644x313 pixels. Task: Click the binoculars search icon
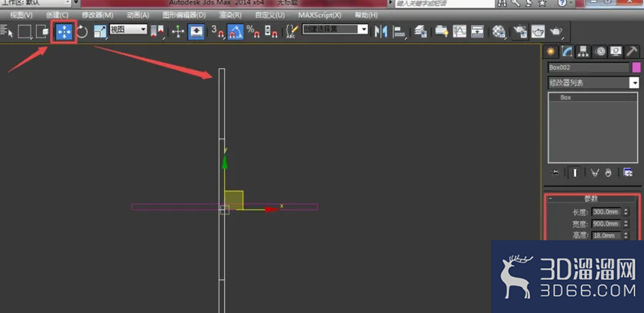click(502, 3)
